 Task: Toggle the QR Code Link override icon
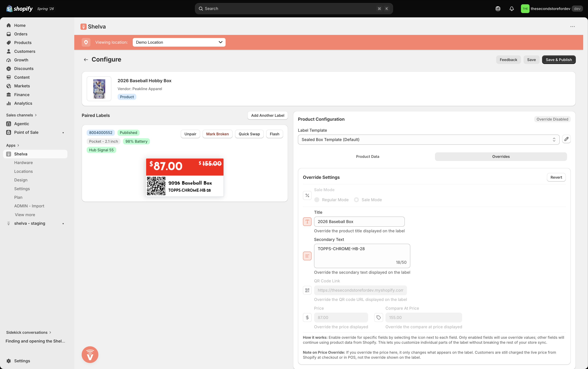[307, 290]
